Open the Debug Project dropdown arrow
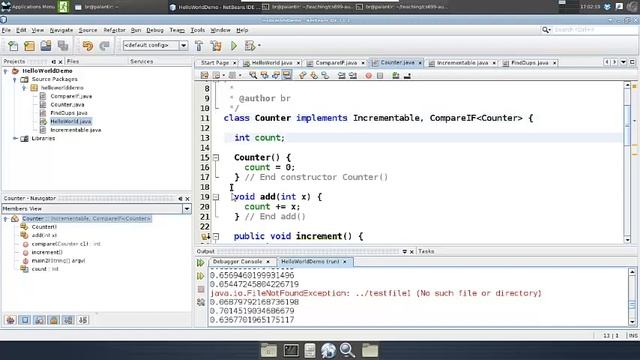This screenshot has width=640, height=360. pos(259,46)
